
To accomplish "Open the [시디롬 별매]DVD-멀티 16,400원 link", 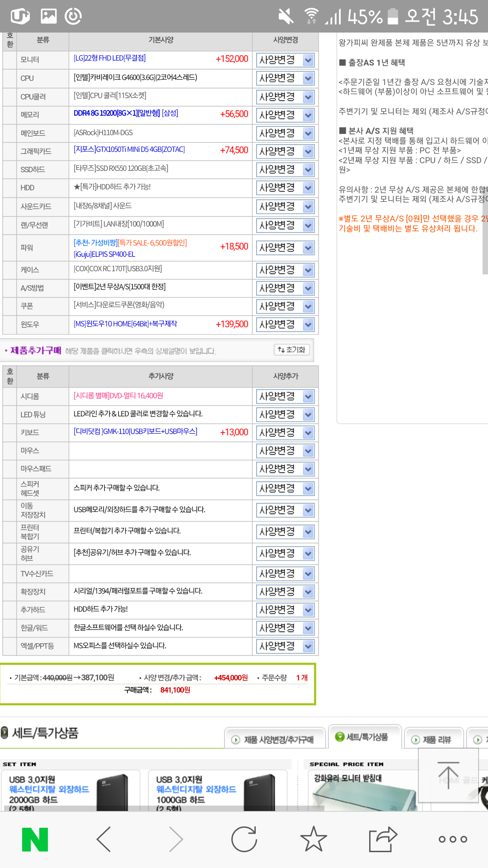I will [118, 396].
